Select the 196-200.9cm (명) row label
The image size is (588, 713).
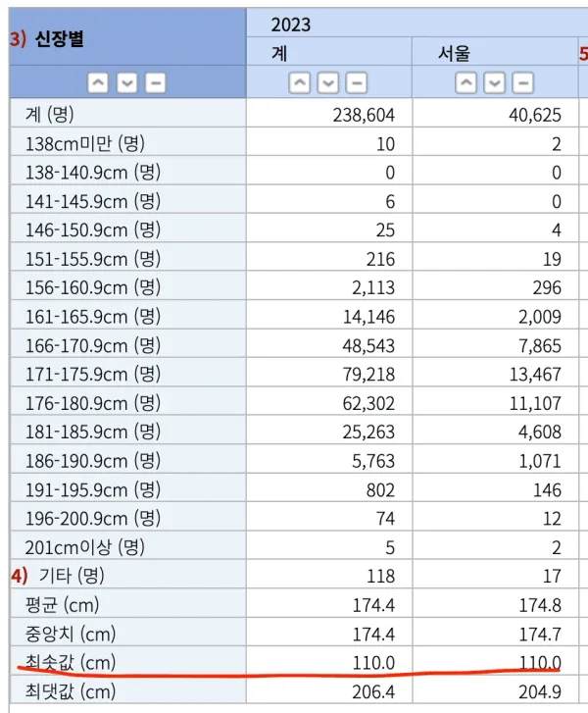(x=93, y=519)
